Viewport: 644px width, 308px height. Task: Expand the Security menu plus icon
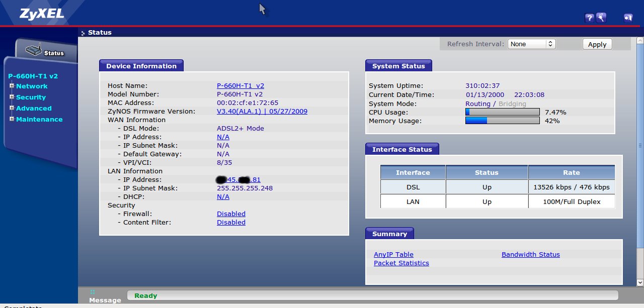tap(12, 97)
